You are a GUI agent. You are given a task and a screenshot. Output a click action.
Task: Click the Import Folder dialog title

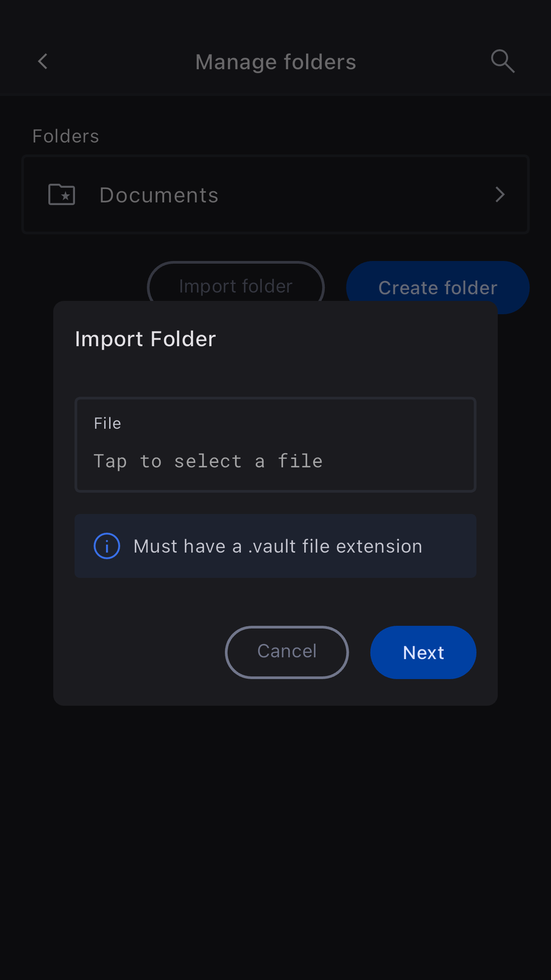[146, 339]
